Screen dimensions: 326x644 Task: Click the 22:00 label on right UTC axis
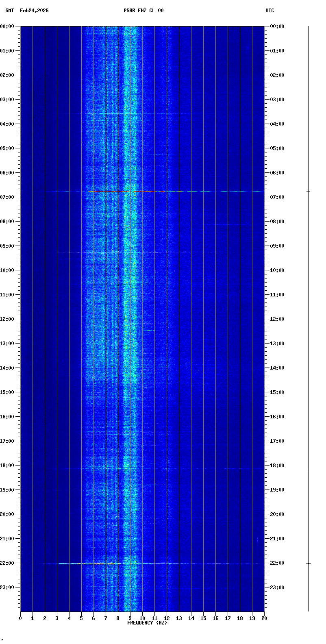coord(277,563)
